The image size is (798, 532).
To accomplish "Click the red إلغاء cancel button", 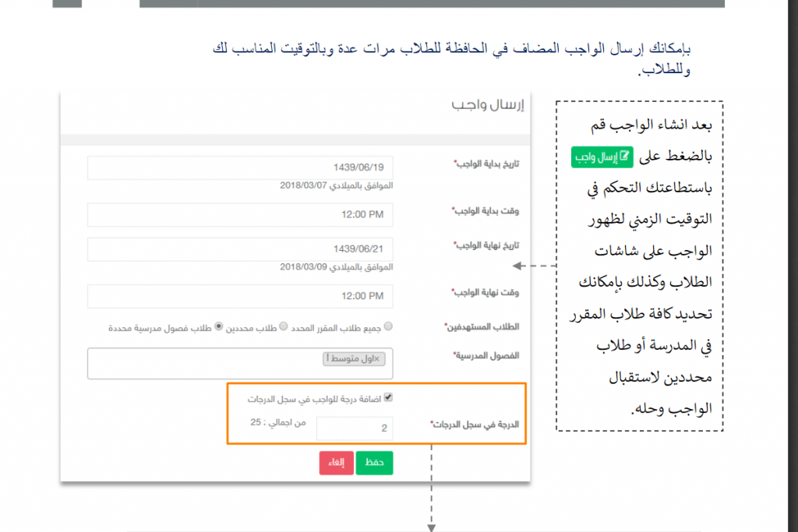I will coord(337,463).
